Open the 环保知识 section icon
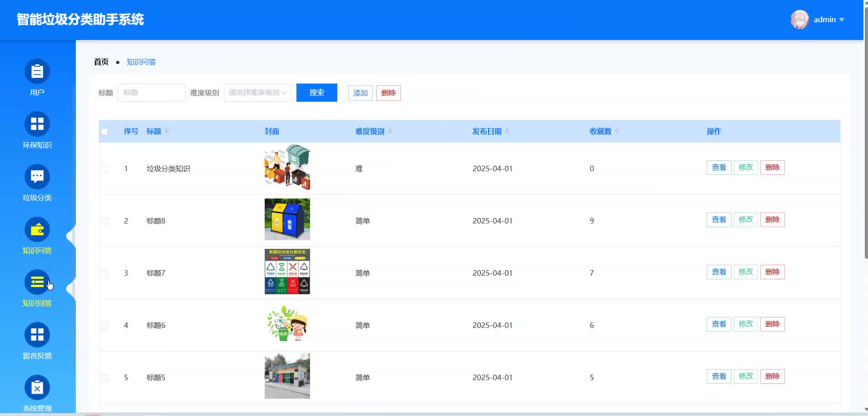Screen dimensions: 868x416 (37, 124)
